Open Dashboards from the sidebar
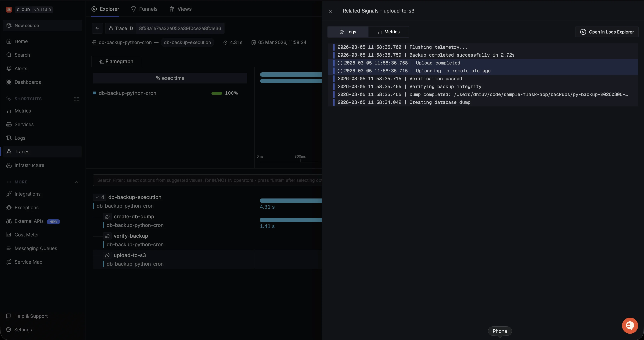Viewport: 644px width, 340px height. [28, 82]
